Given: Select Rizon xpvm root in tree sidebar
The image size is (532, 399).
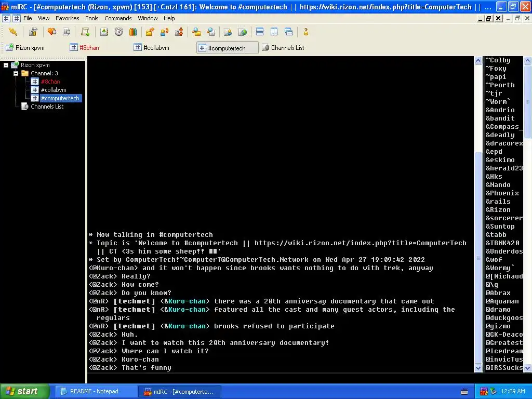Looking at the screenshot, I should tap(35, 65).
